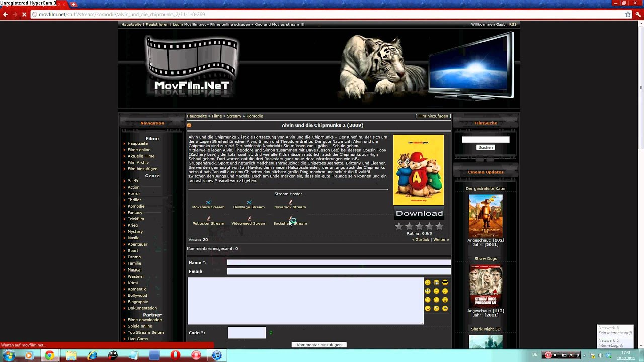Open iTunes from the taskbar

(x=217, y=355)
